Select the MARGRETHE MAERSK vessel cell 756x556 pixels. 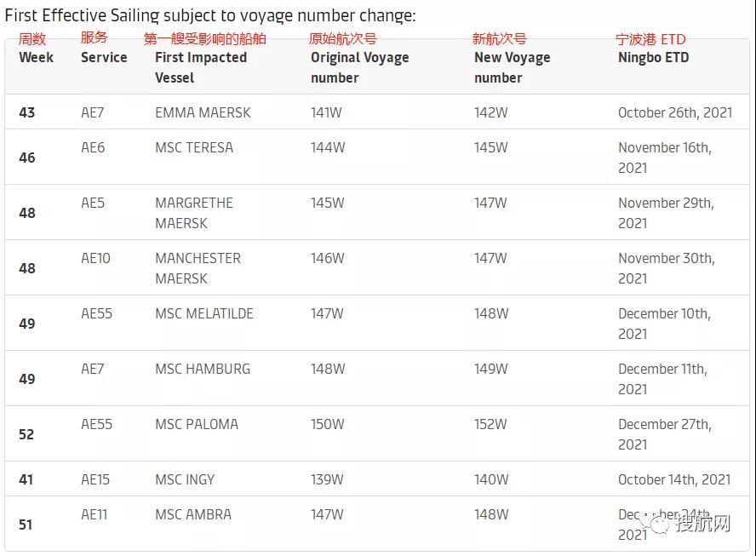193,213
